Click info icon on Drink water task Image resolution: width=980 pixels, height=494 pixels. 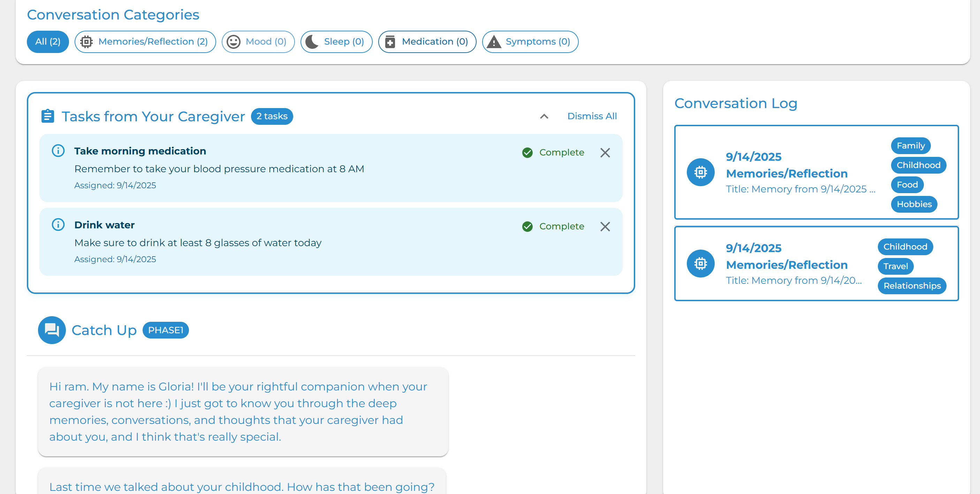(58, 225)
